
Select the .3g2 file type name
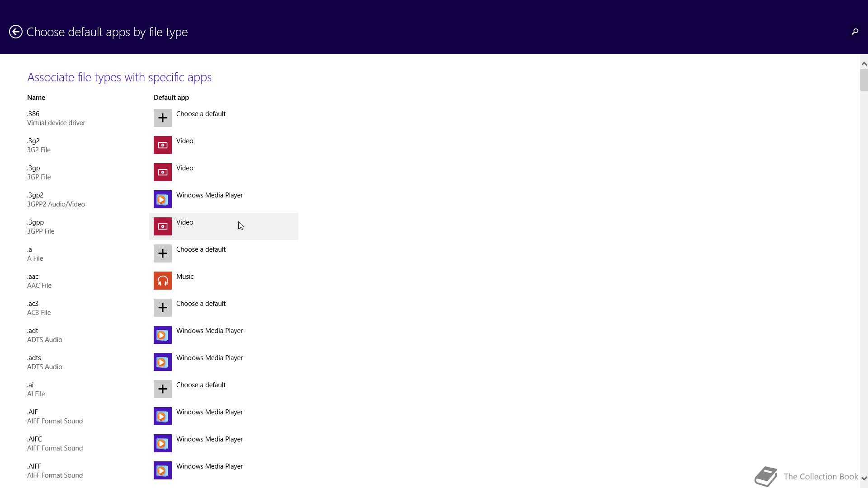click(33, 141)
